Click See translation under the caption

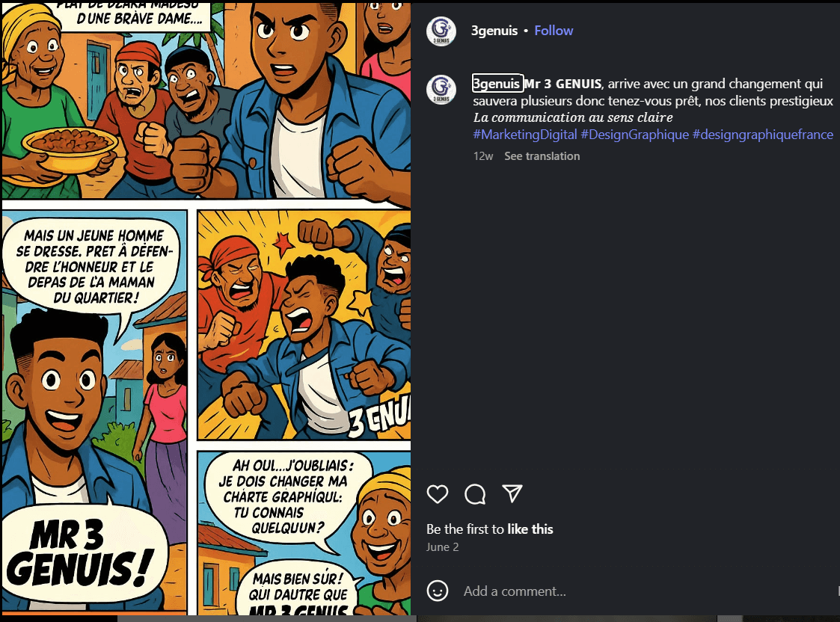542,156
